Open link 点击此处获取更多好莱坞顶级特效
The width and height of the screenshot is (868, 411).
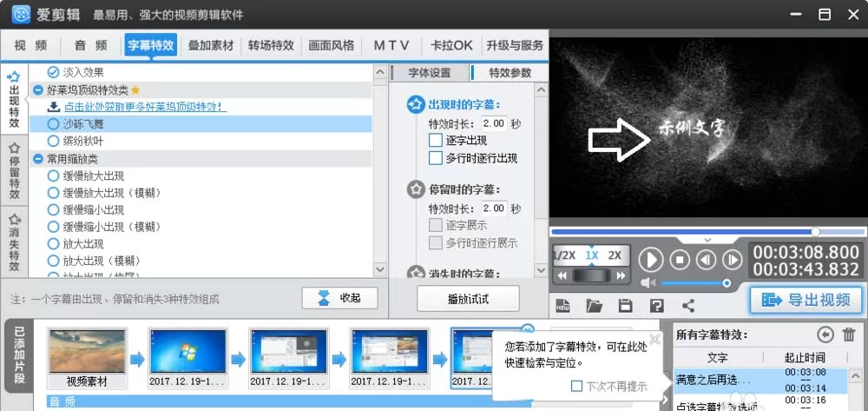[x=146, y=107]
